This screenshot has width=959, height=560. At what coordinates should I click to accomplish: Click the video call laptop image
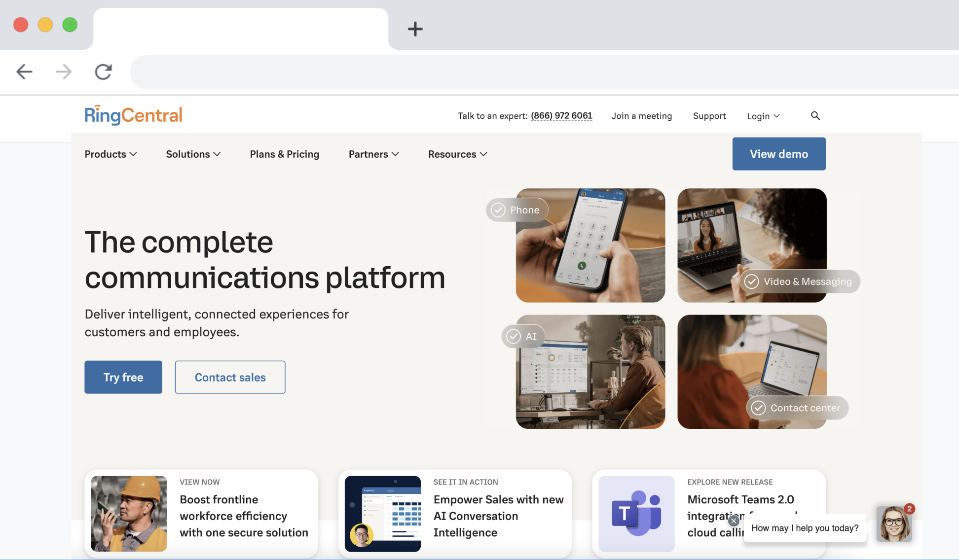tap(752, 245)
